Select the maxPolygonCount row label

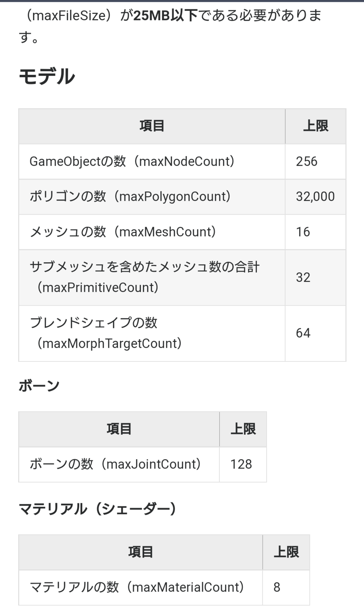coord(130,196)
